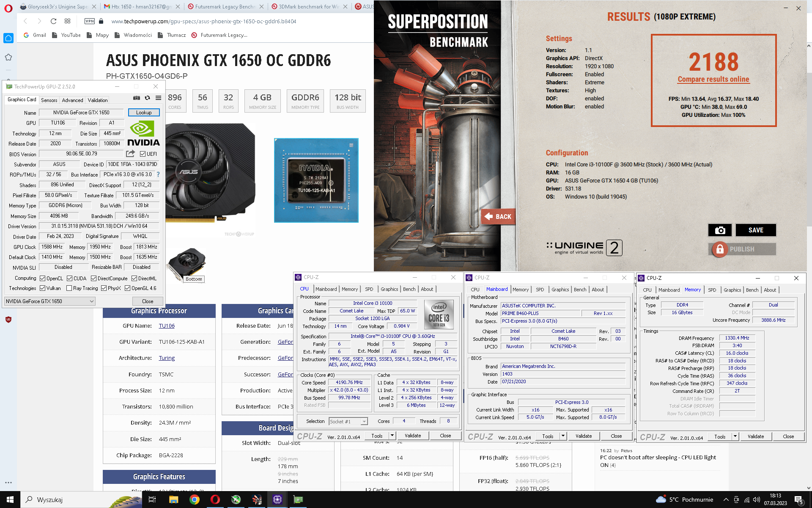Click the Opera logo menu icon
The image size is (812, 508).
tap(8, 8)
